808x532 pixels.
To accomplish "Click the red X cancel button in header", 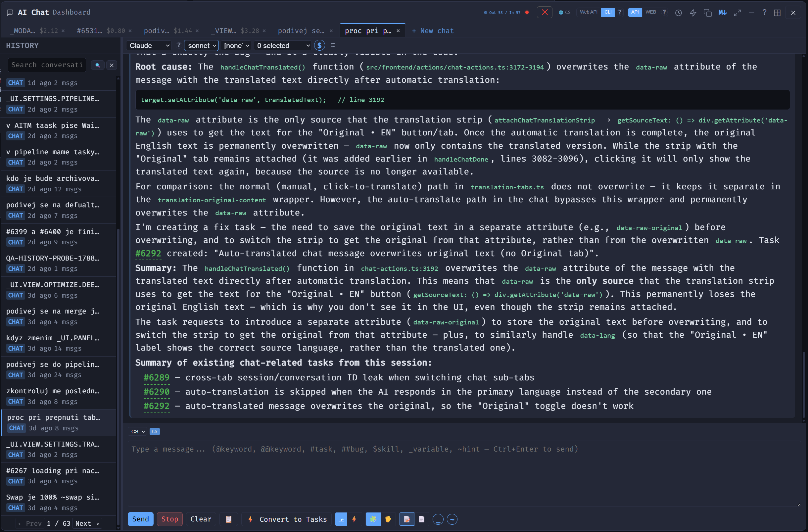I will point(544,12).
